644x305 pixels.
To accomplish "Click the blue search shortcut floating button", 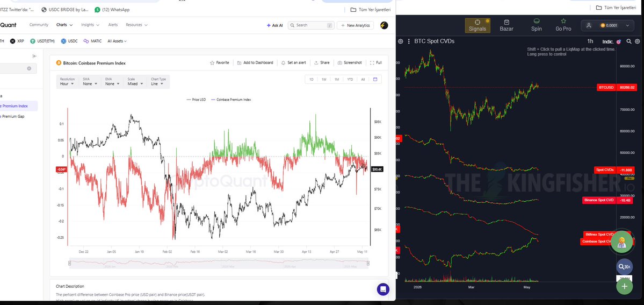I will (624, 267).
